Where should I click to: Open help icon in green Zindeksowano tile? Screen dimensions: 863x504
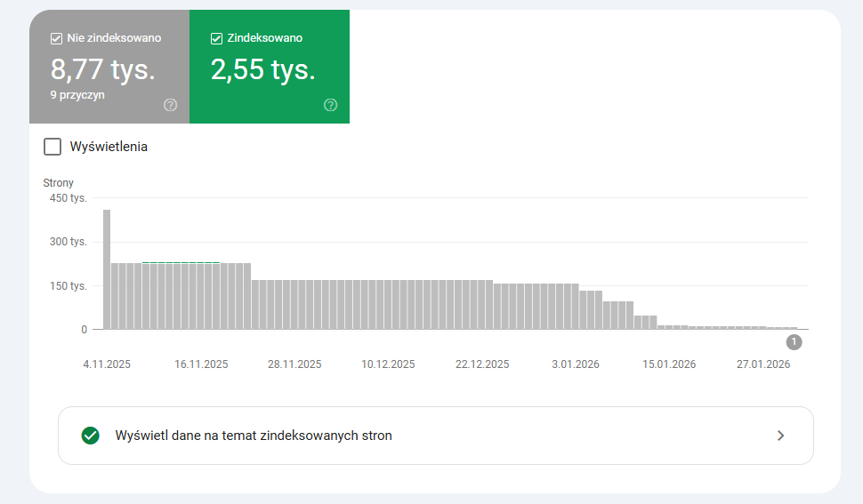(331, 105)
